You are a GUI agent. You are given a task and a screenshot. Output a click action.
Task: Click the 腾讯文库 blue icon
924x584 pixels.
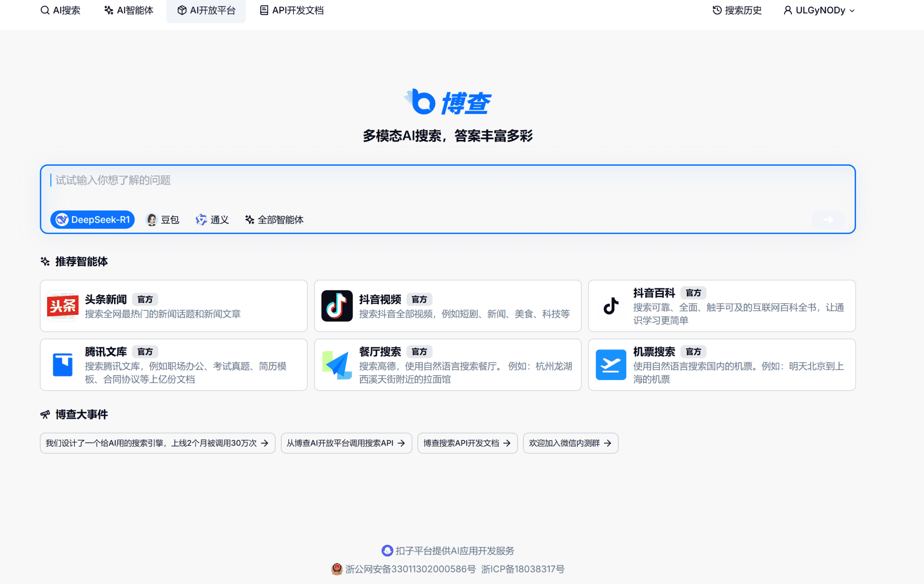[63, 365]
